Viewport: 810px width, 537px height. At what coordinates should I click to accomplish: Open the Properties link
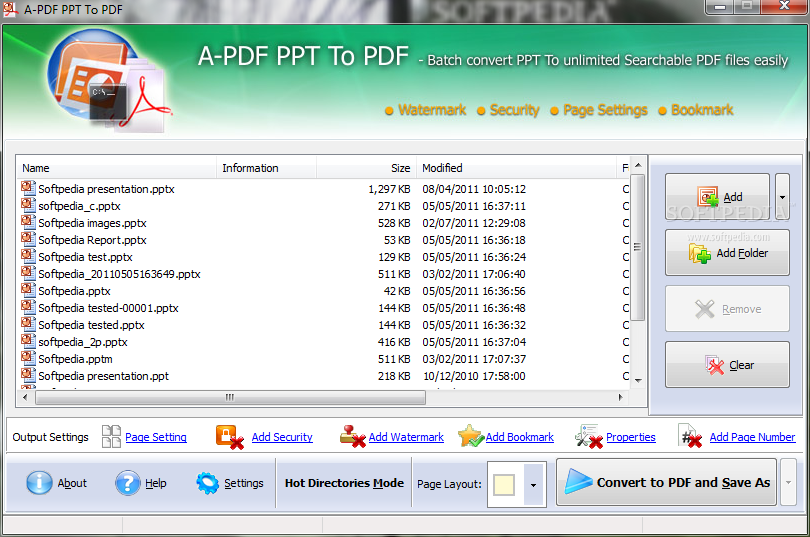pyautogui.click(x=631, y=437)
